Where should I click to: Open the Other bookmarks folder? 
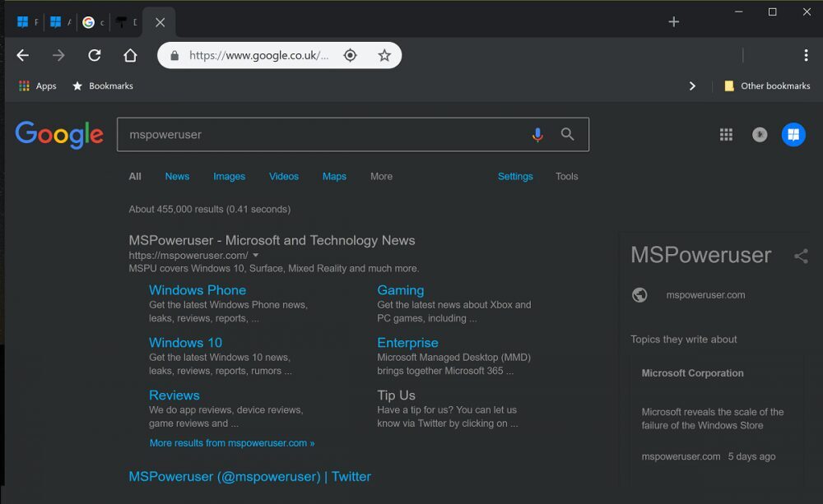click(x=767, y=86)
